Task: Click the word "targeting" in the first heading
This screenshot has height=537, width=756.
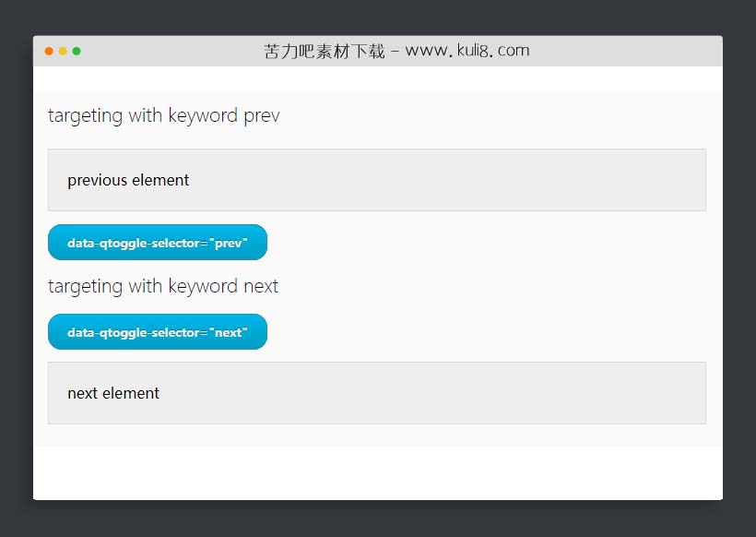Action: 85,116
